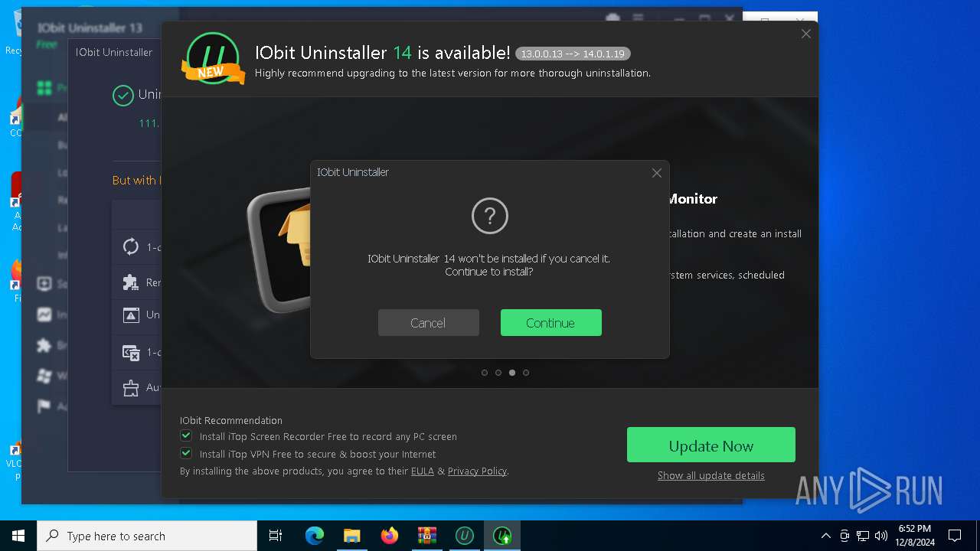This screenshot has width=980, height=551.
Task: Click the Programs grid icon in sidebar
Action: point(44,88)
